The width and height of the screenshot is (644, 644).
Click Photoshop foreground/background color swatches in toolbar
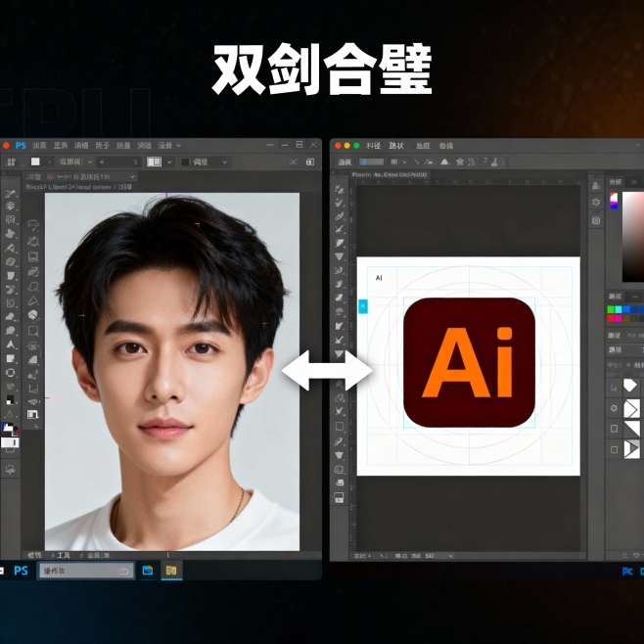click(10, 429)
